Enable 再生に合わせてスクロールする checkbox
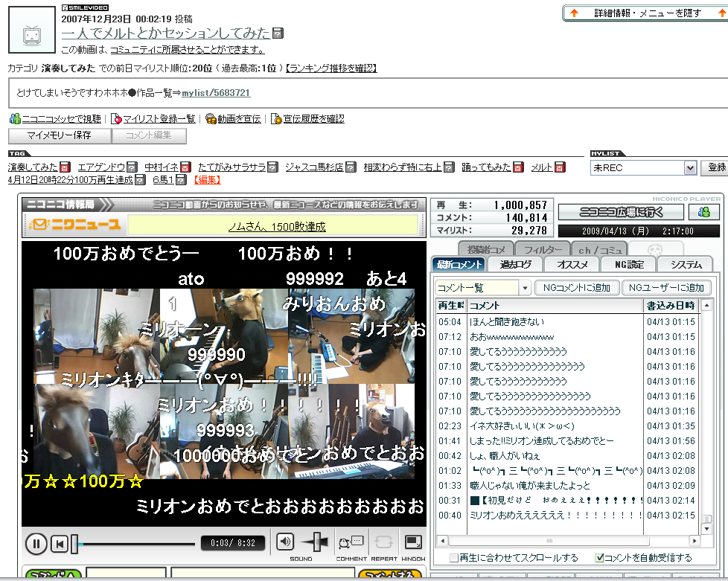This screenshot has width=728, height=581. pos(454,557)
